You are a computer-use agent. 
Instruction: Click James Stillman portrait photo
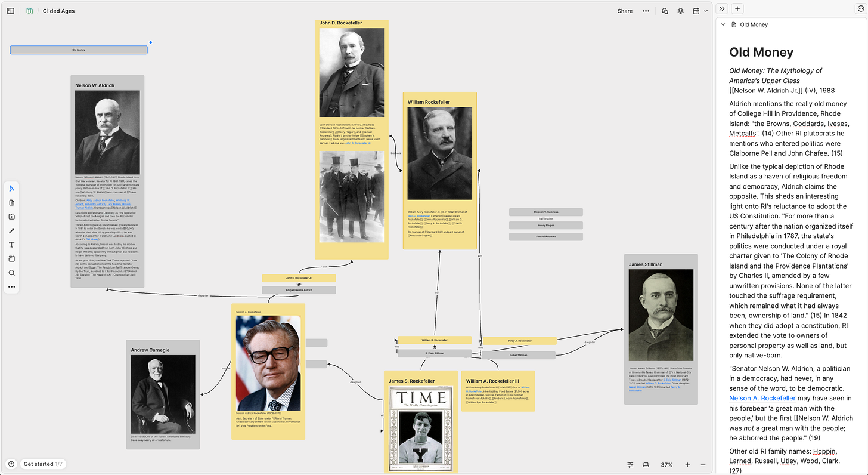click(661, 316)
